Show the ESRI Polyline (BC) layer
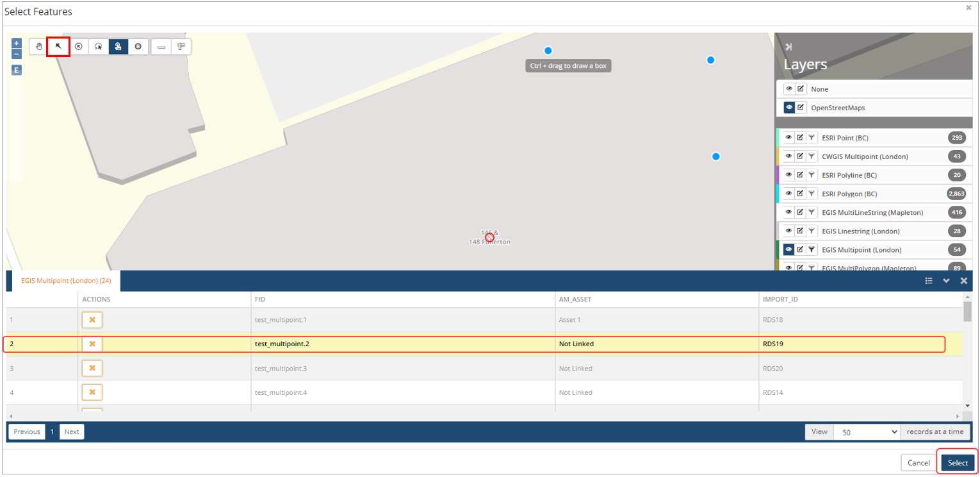 (x=789, y=175)
